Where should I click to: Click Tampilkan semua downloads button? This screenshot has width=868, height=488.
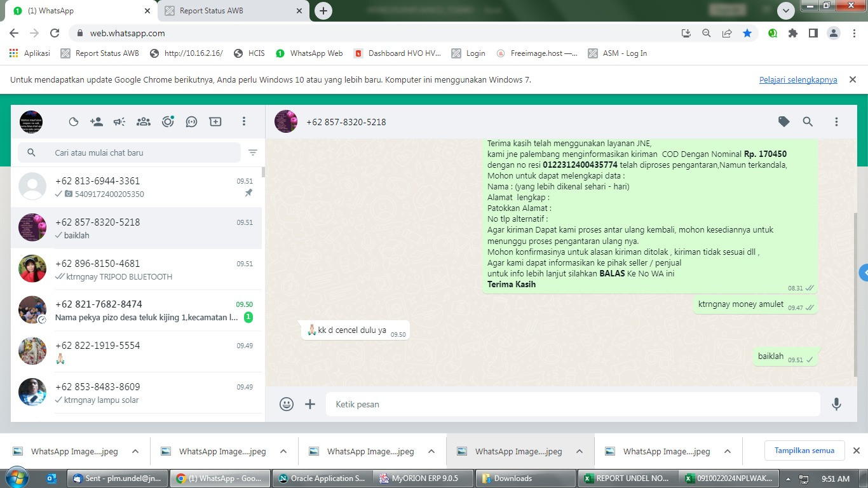[x=804, y=451]
